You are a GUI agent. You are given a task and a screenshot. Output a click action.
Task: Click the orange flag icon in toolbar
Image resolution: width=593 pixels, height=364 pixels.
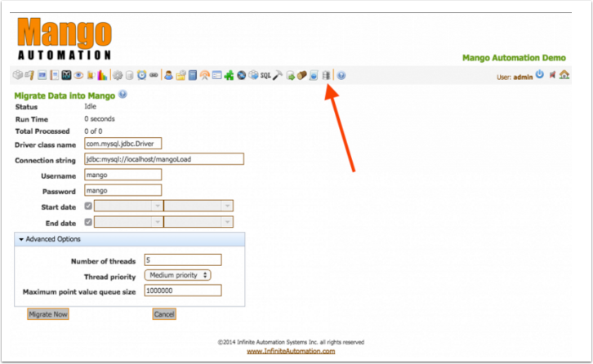(x=91, y=75)
